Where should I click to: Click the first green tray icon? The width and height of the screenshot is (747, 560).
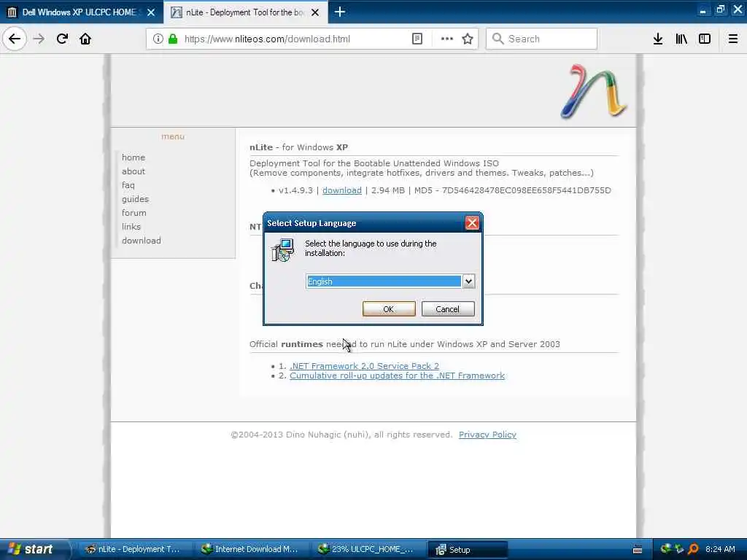[x=665, y=549]
